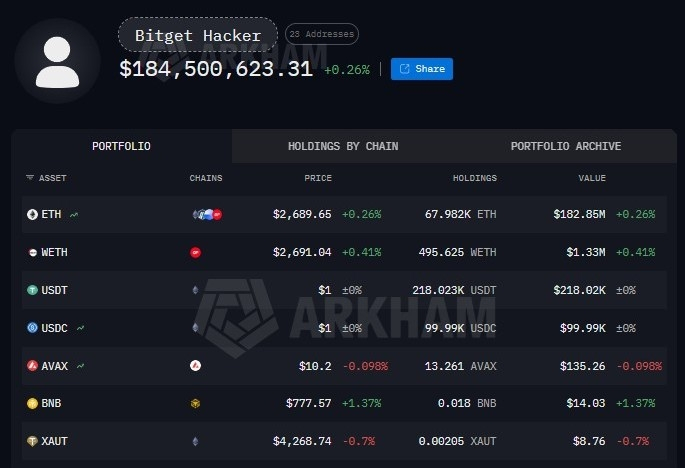Click the WETH asset row name
This screenshot has width=685, height=468.
click(54, 253)
